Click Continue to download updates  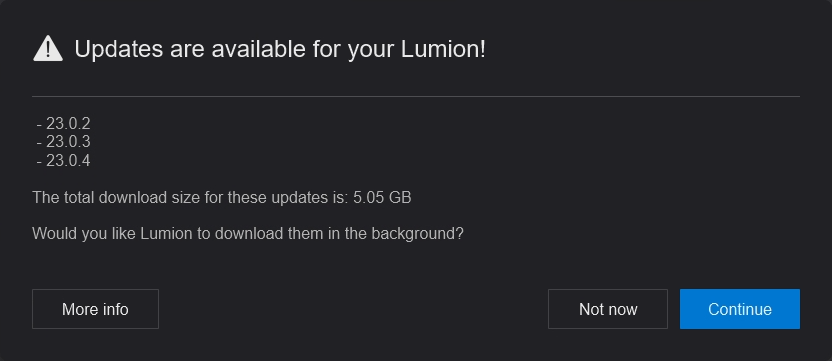pos(740,309)
